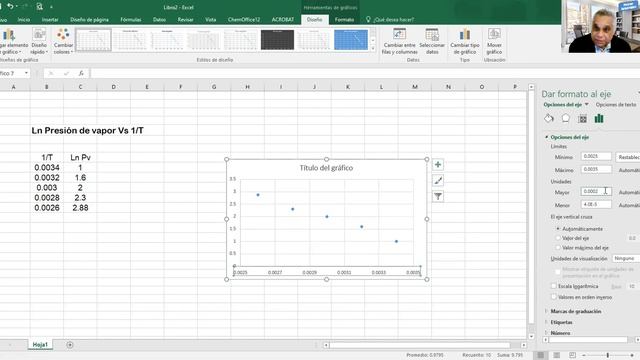Switch to Page Layout view in status bar

(557, 355)
